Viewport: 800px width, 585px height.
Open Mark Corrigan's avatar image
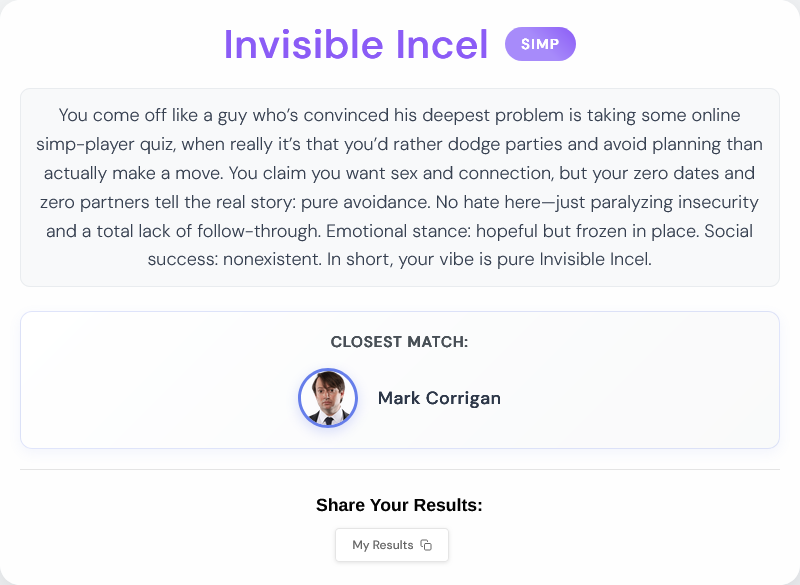(328, 398)
